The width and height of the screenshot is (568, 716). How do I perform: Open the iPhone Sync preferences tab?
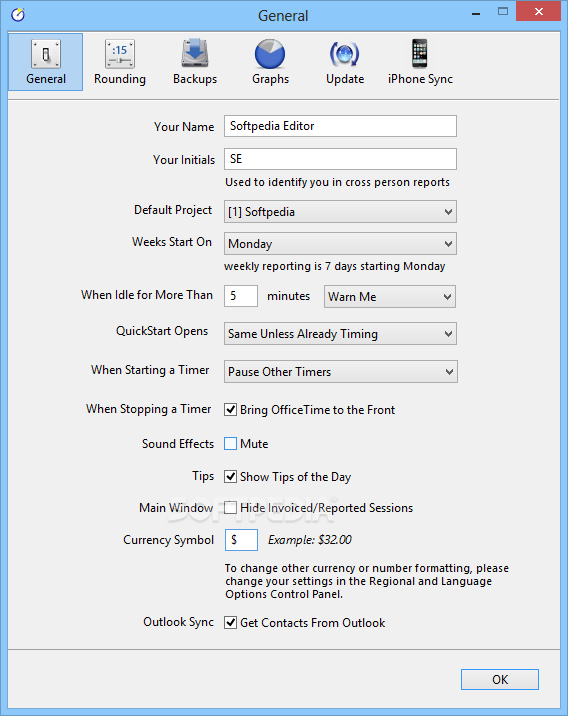420,62
